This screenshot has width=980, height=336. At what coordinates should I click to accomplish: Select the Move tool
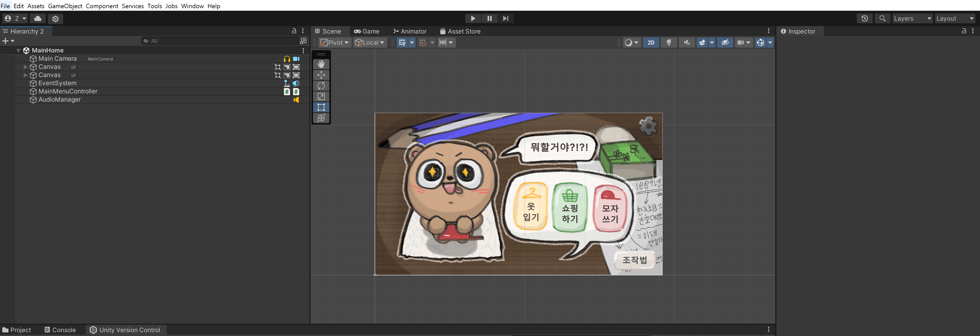coord(321,75)
